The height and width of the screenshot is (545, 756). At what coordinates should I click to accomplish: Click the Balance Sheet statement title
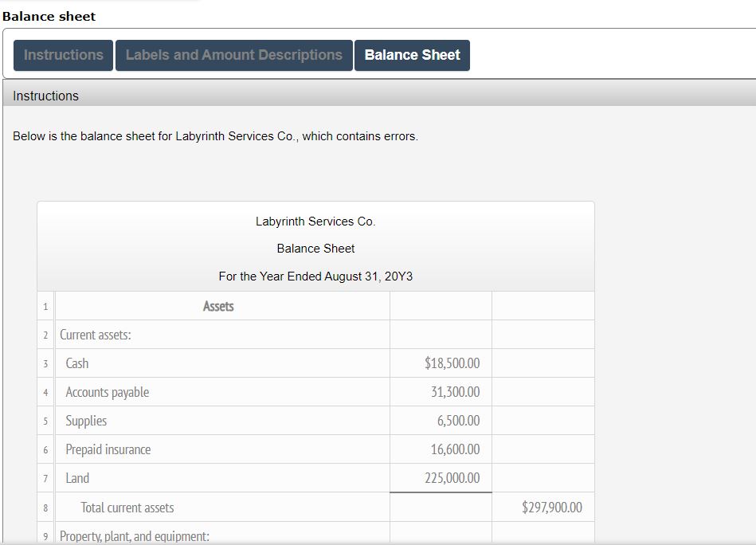pyautogui.click(x=315, y=248)
